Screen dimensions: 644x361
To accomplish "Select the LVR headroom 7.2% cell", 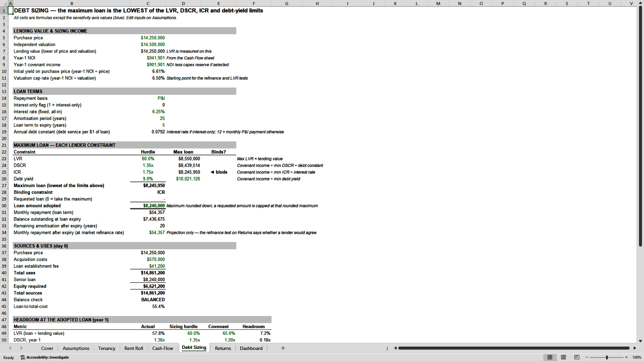I will pyautogui.click(x=254, y=333).
